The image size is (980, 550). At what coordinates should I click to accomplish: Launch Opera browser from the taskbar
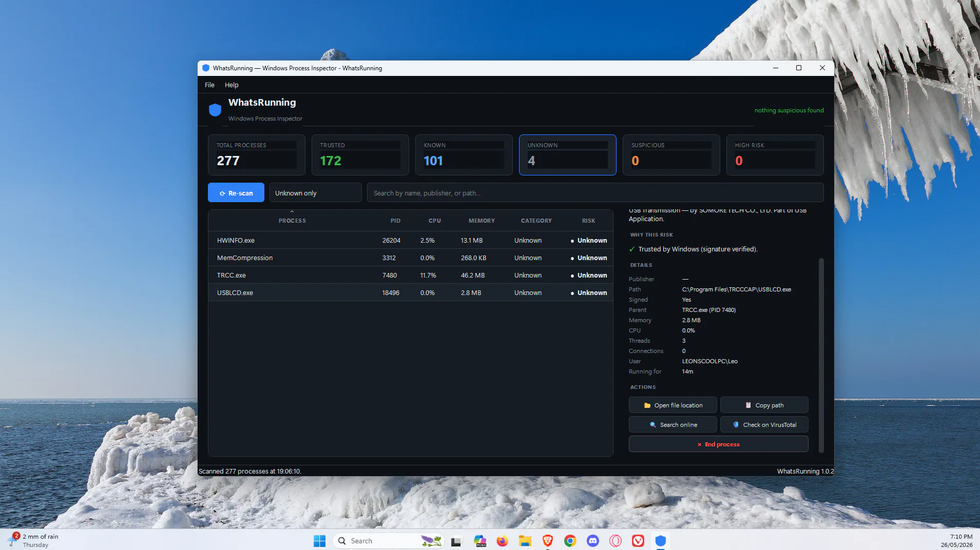click(616, 541)
